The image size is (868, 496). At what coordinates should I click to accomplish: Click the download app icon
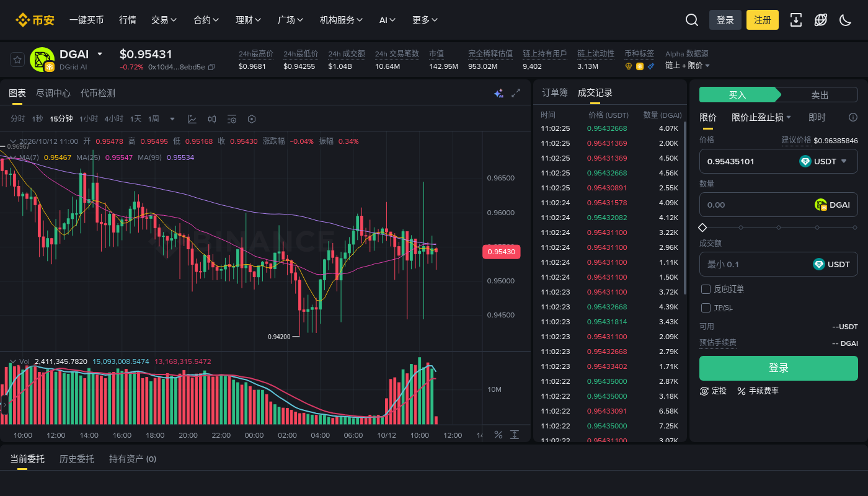(x=796, y=20)
